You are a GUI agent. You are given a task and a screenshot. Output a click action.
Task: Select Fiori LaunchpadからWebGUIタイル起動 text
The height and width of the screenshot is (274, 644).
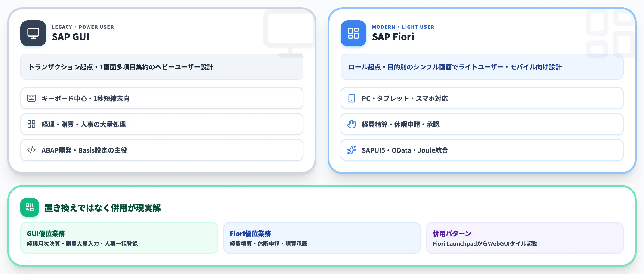[x=485, y=243]
